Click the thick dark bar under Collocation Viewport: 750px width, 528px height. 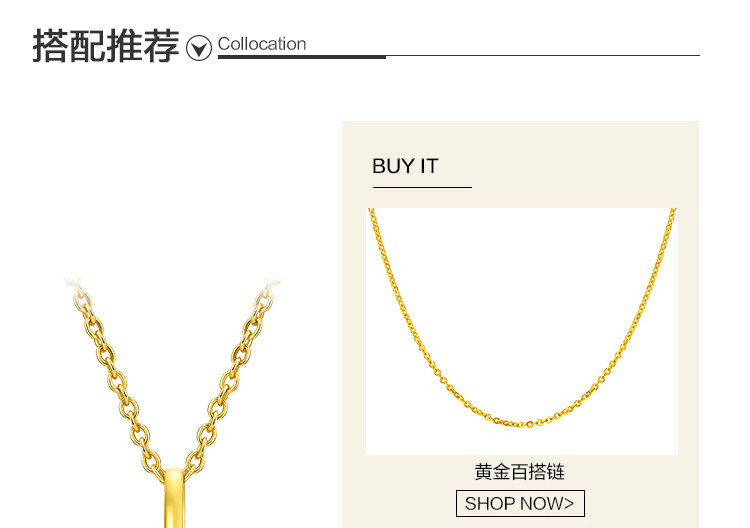point(302,57)
